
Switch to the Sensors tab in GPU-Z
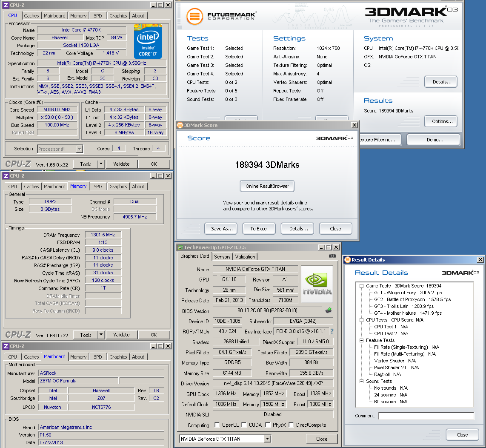[x=222, y=257]
